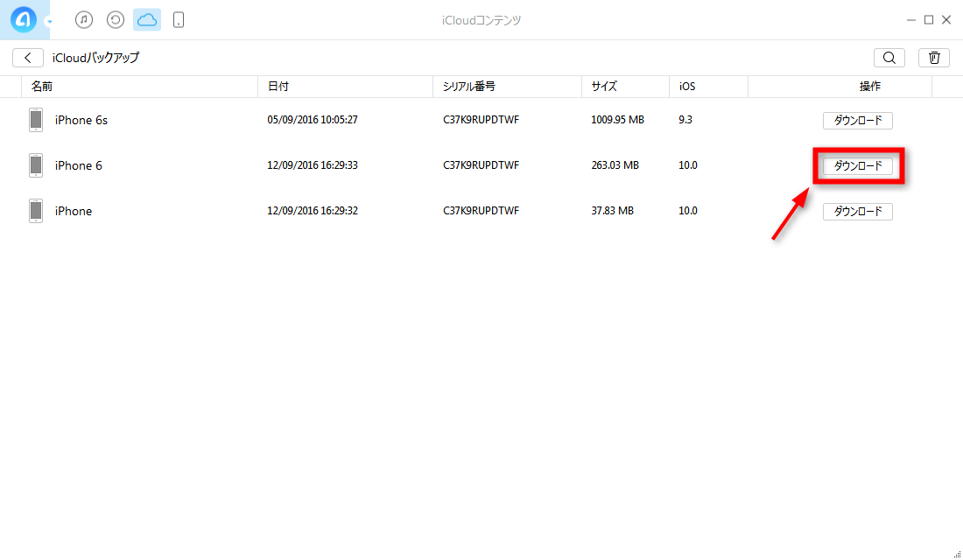Download the 37.83 MB iPhone backup
The image size is (963, 560).
point(858,211)
